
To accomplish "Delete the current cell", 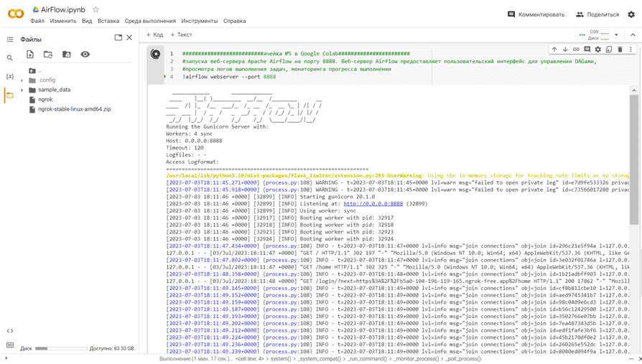I will click(x=620, y=49).
